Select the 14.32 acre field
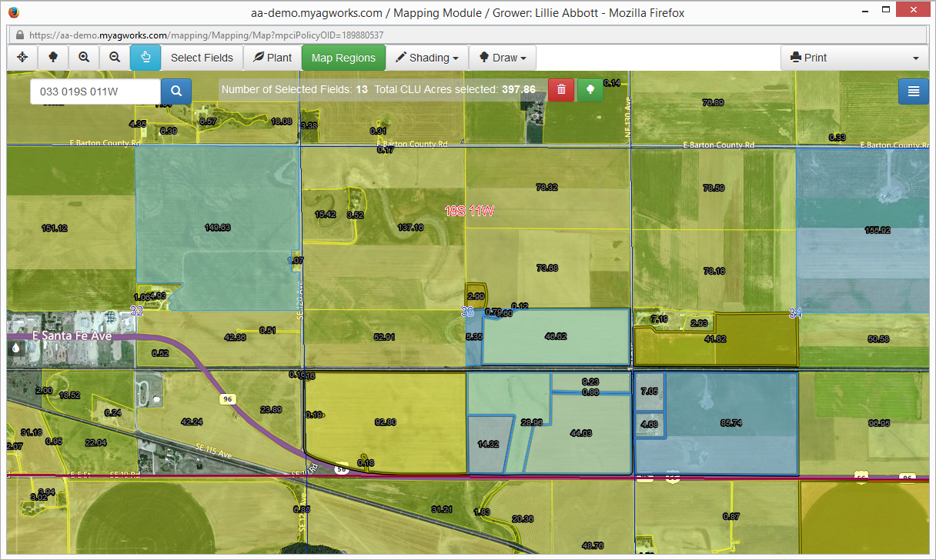 pos(489,445)
